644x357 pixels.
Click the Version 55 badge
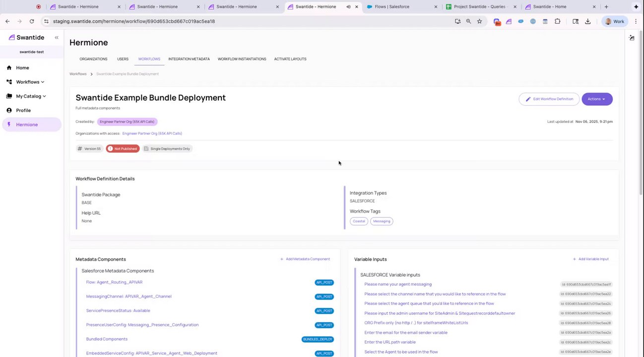point(89,149)
